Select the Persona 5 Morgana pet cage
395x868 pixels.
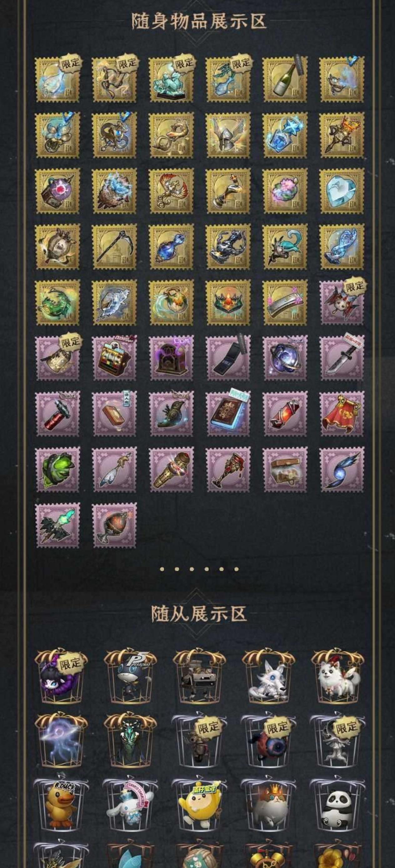[x=130, y=677]
